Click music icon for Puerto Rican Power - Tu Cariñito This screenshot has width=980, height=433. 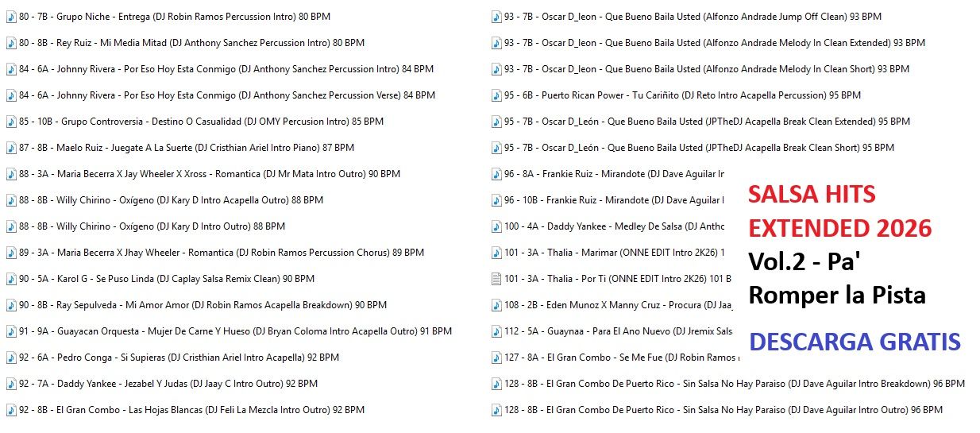click(496, 95)
